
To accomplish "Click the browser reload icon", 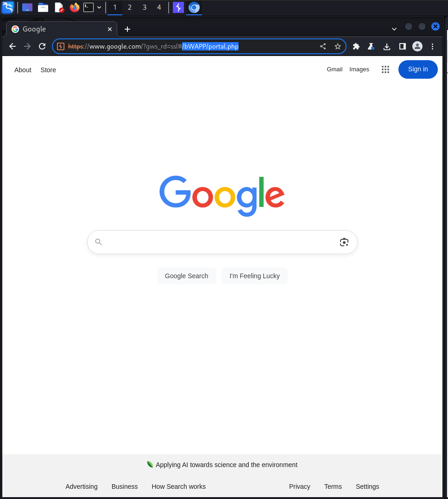I will 42,46.
